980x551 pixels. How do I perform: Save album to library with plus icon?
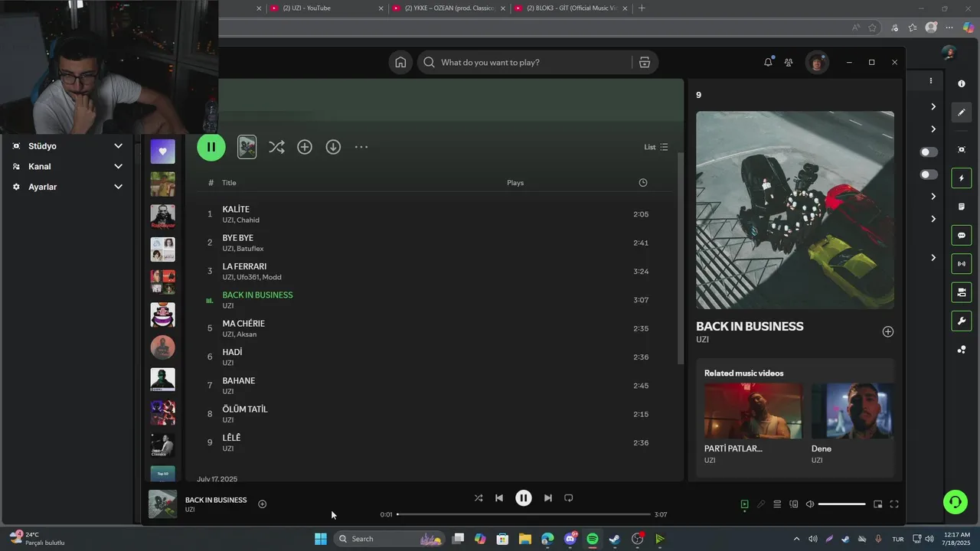coord(305,147)
